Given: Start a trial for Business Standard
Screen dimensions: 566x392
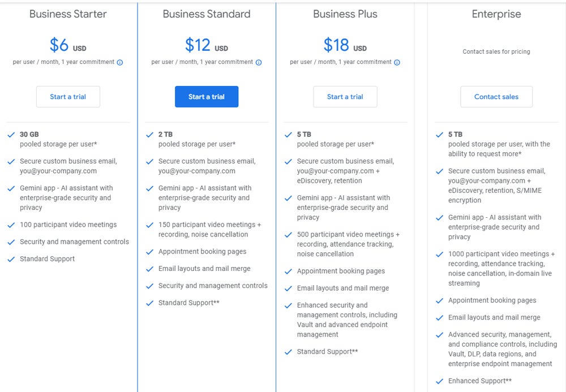Looking at the screenshot, I should [x=207, y=97].
